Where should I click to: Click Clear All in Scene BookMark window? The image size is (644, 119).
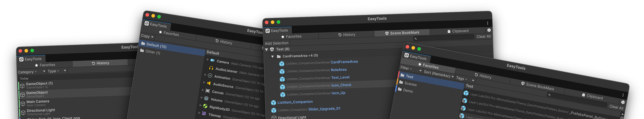[x=483, y=37]
